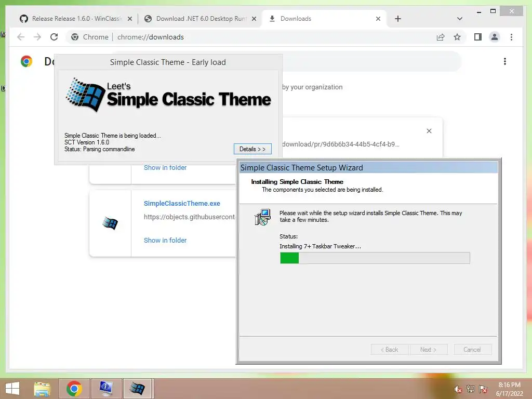Open File Explorer from the taskbar
The height and width of the screenshot is (399, 532).
click(42, 389)
